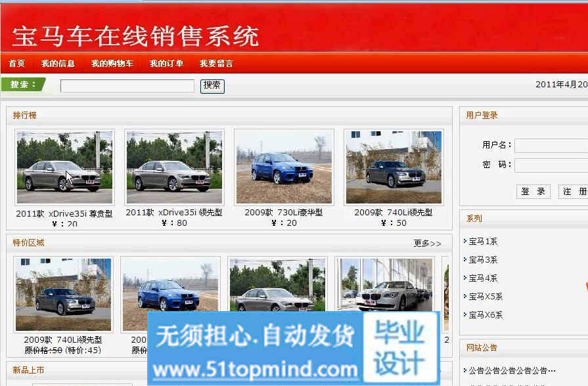Open 我要留言 message page

[216, 63]
